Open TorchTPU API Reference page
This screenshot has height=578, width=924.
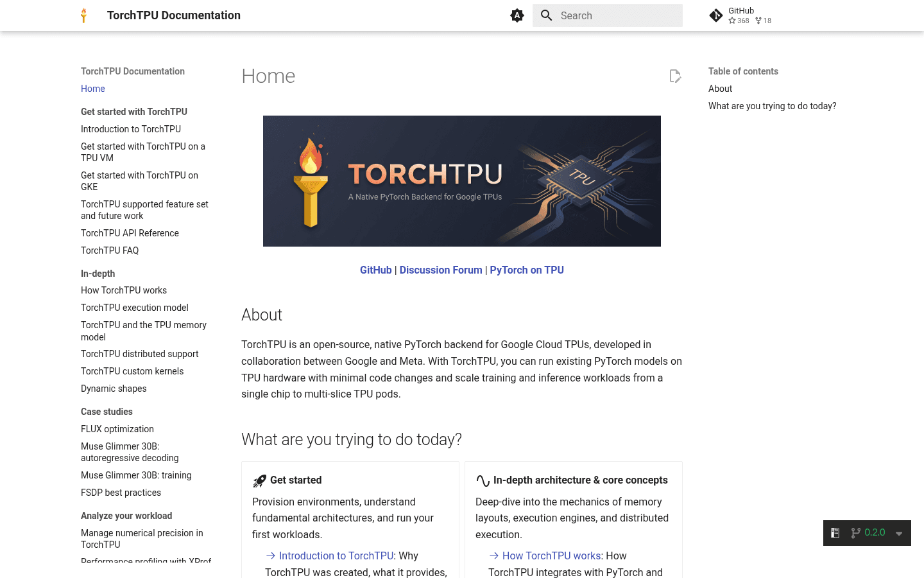[x=130, y=233]
